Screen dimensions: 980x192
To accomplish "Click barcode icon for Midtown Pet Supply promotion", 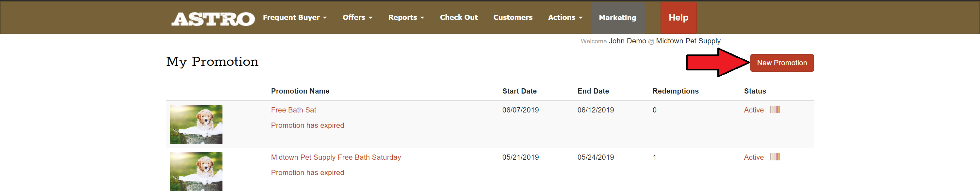I will (x=775, y=157).
